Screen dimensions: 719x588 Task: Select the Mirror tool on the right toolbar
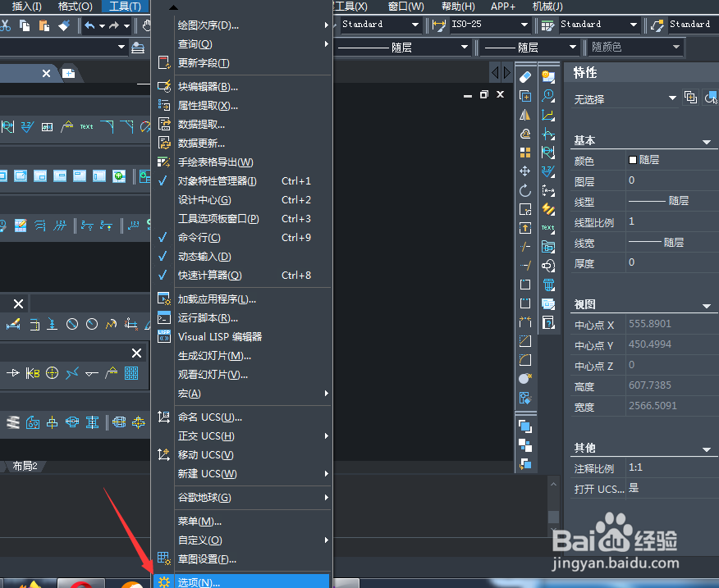click(525, 114)
